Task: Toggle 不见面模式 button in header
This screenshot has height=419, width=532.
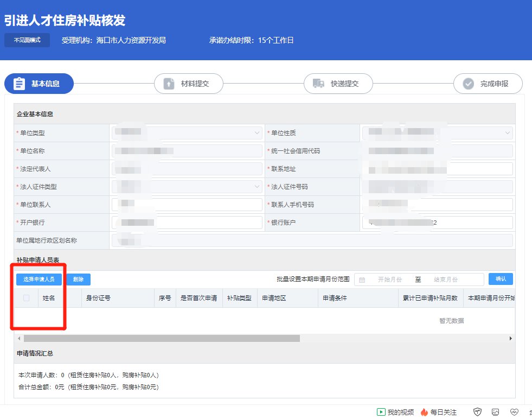Action: (27, 40)
